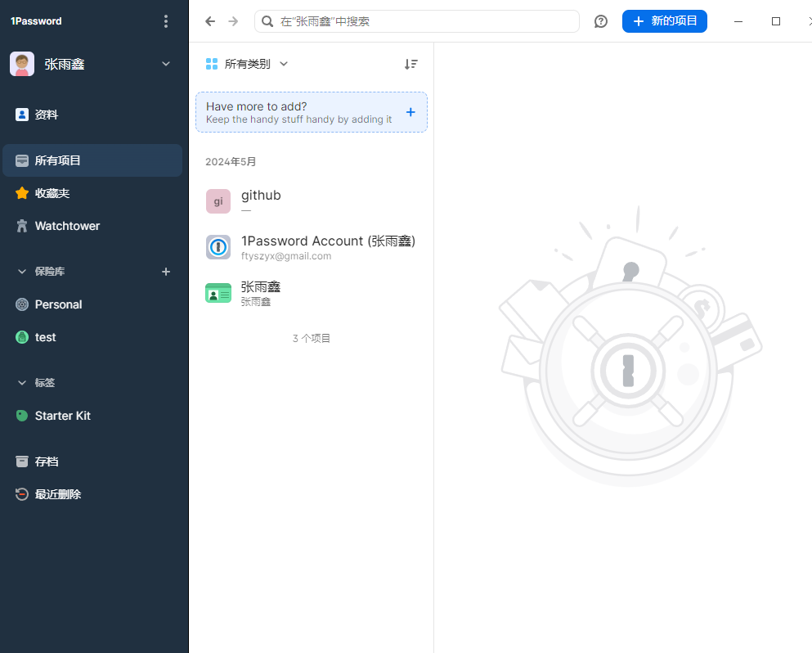Collapse the 保险库 vaults section

(22, 272)
